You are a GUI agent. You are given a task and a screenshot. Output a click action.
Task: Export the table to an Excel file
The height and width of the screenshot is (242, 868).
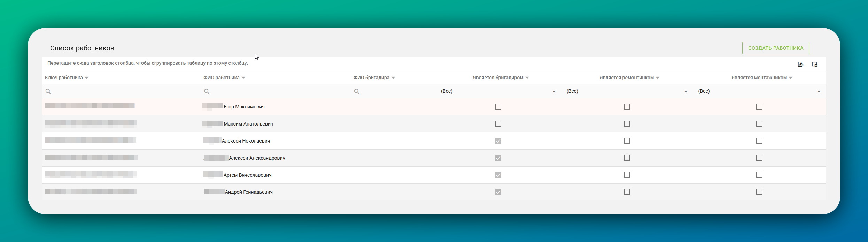800,64
